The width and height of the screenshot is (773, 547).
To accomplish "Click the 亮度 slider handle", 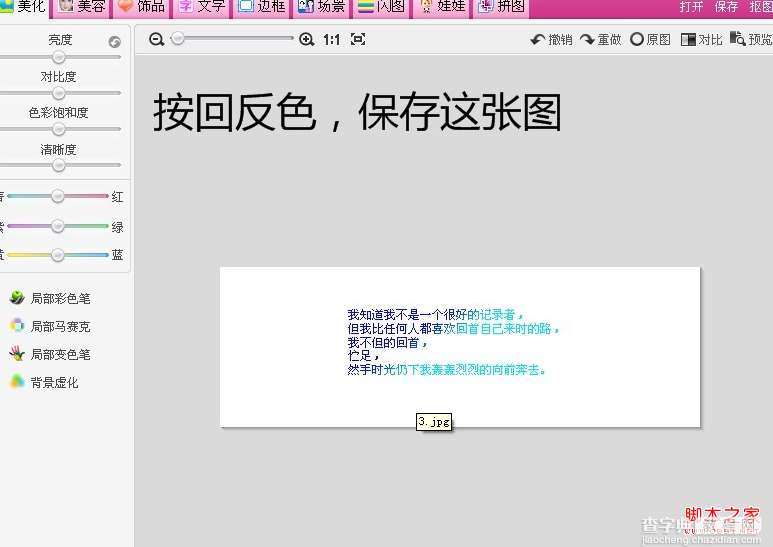I will click(59, 57).
